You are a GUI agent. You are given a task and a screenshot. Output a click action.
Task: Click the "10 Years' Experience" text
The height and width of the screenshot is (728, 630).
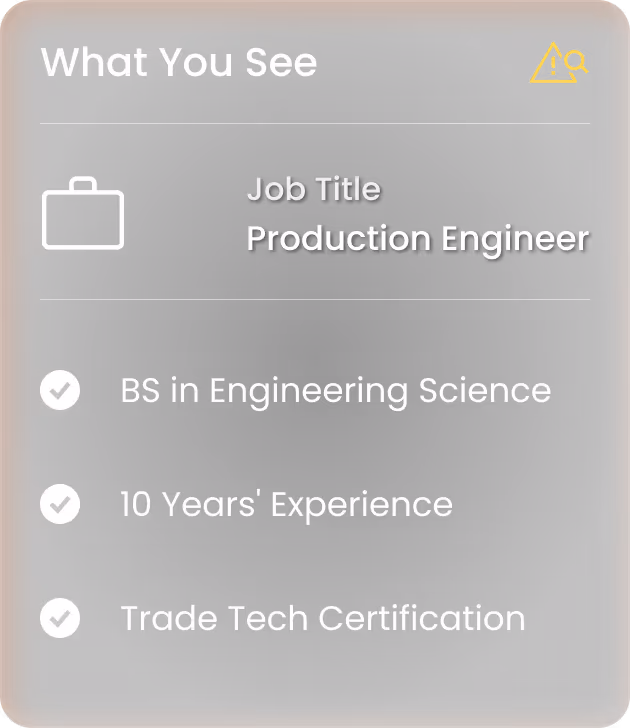286,505
